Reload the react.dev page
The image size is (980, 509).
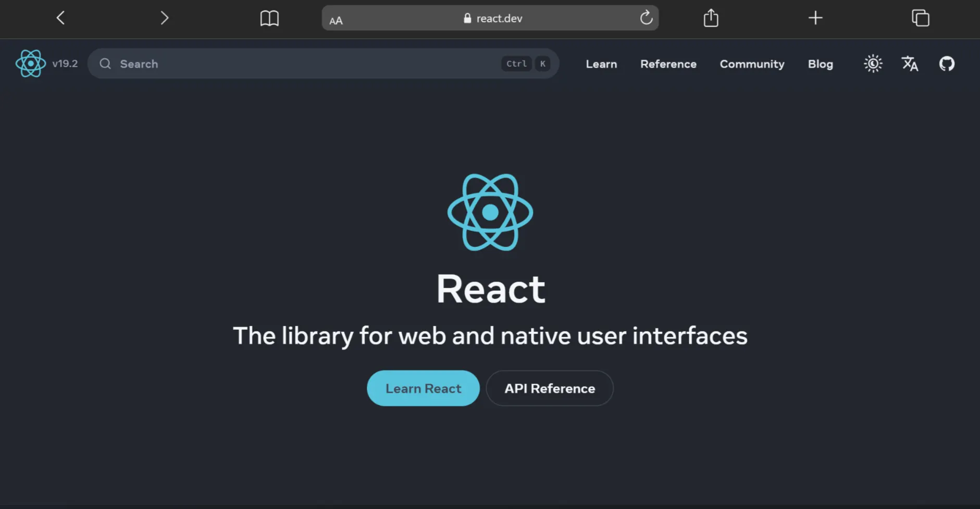(x=646, y=17)
